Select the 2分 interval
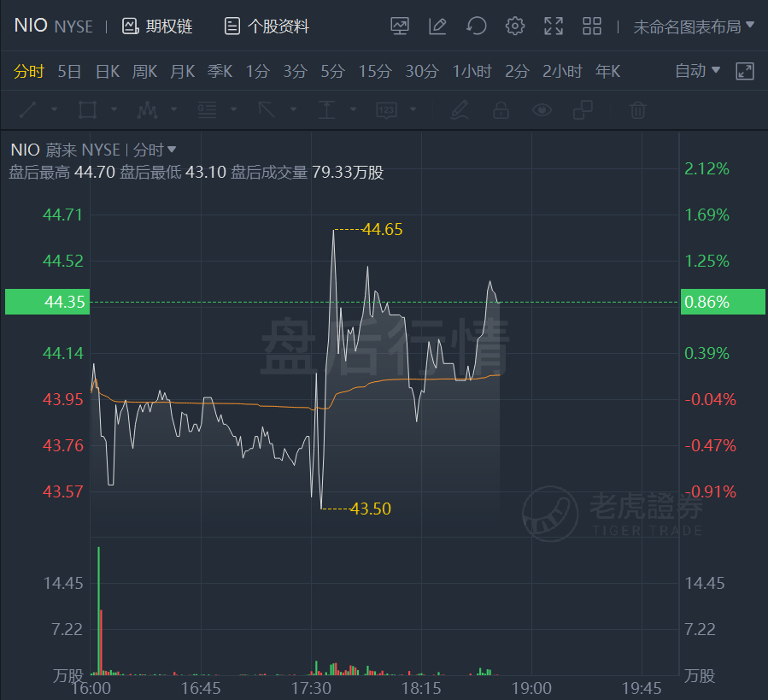The image size is (768, 700). click(517, 72)
